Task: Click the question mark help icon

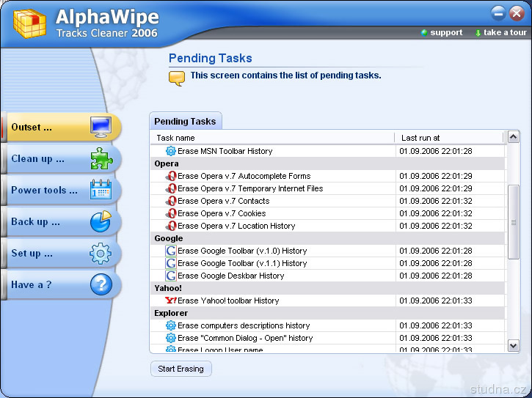Action: [101, 284]
